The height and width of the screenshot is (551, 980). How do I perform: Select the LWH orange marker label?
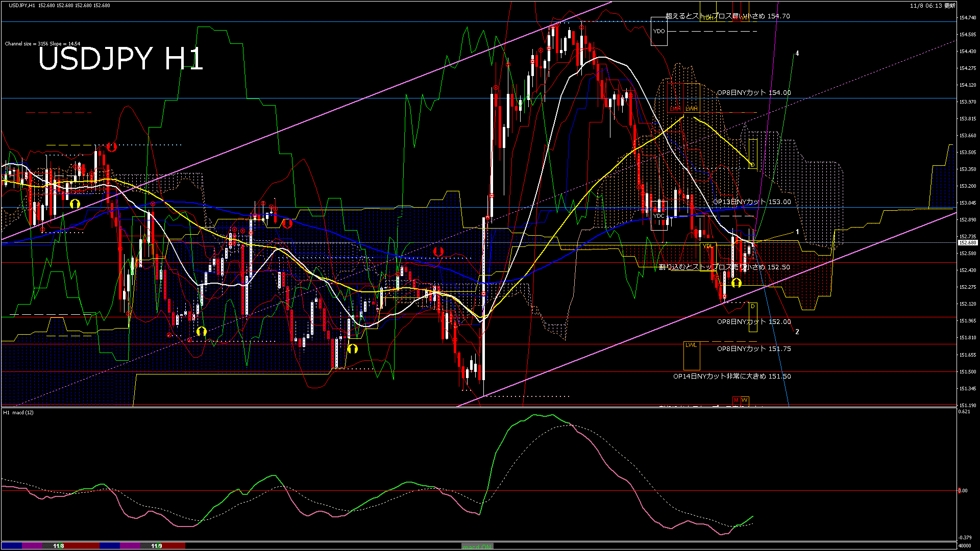[x=692, y=109]
